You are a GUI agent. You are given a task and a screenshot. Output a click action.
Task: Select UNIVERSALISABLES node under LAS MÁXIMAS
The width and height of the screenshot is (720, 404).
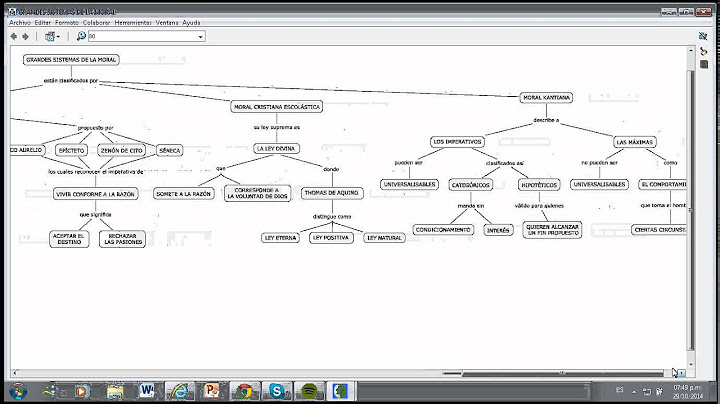point(600,184)
